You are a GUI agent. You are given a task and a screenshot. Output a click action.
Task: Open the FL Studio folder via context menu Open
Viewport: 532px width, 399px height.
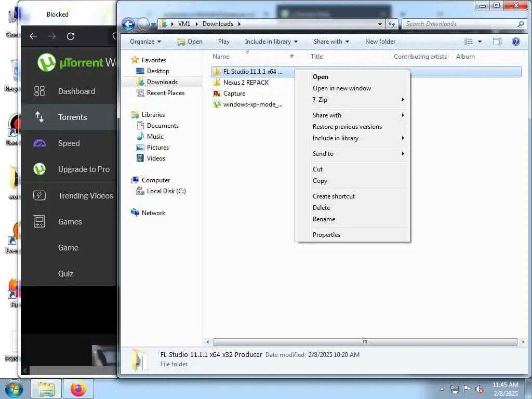click(x=320, y=77)
